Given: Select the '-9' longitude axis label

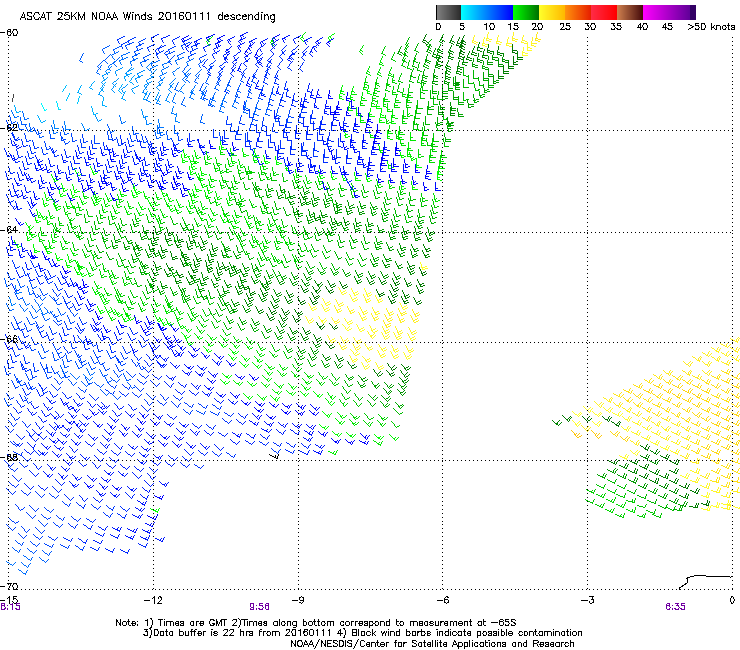Looking at the screenshot, I should 298,600.
